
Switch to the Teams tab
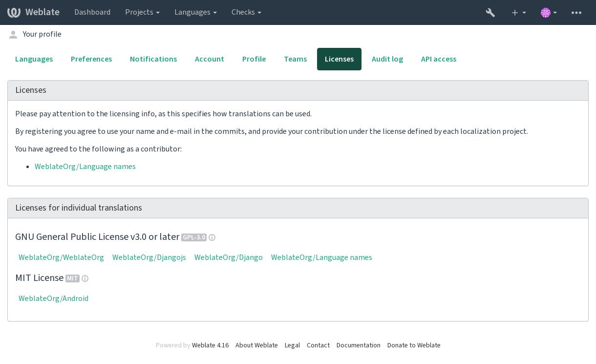pos(296,59)
